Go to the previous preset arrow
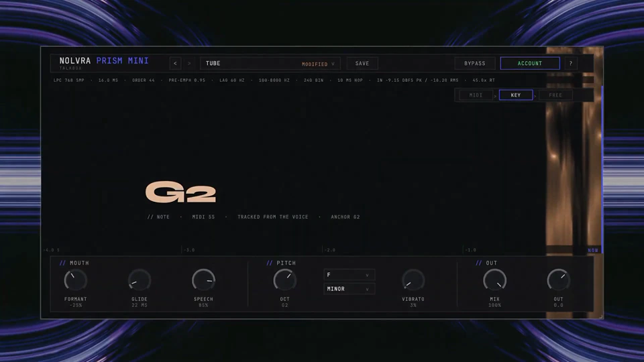Image resolution: width=644 pixels, height=362 pixels. point(175,63)
